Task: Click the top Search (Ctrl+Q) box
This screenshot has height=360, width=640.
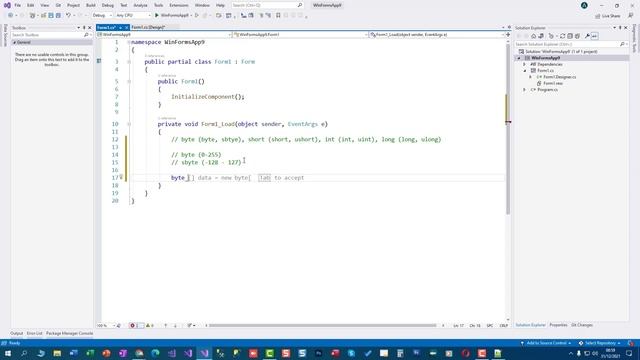Action: [x=267, y=5]
